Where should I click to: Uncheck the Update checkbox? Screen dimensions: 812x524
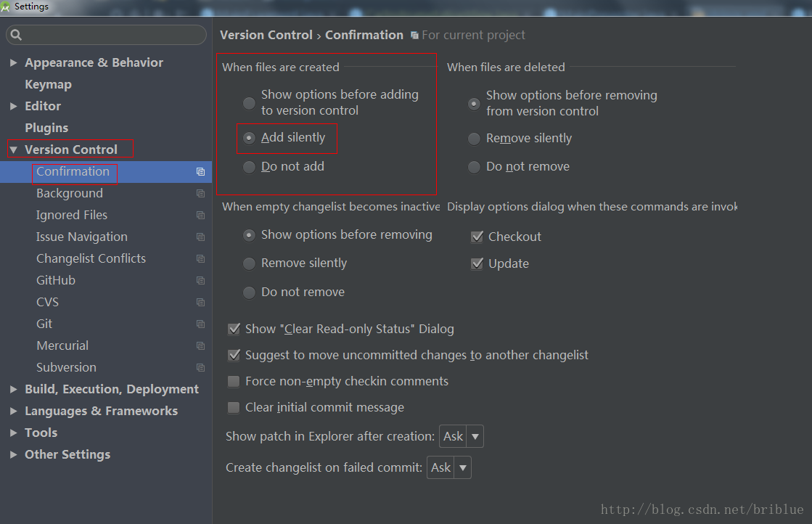477,264
